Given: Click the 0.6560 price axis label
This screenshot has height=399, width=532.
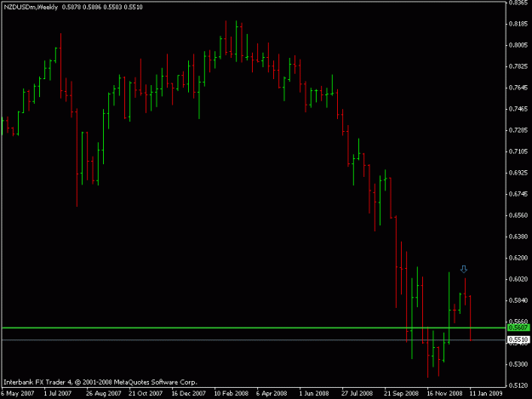Looking at the screenshot, I should coord(518,215).
